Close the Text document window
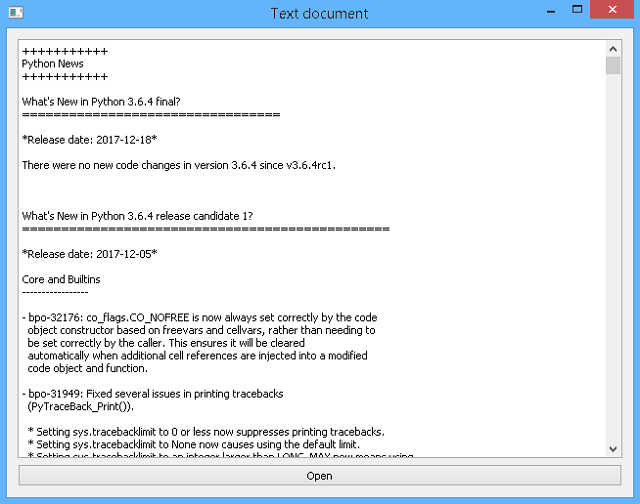The height and width of the screenshot is (504, 640). (612, 9)
